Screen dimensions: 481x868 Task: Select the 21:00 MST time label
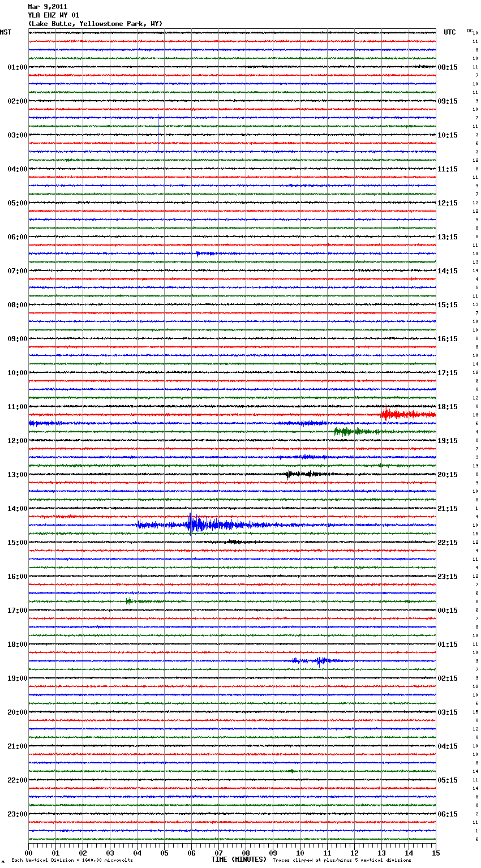(18, 746)
